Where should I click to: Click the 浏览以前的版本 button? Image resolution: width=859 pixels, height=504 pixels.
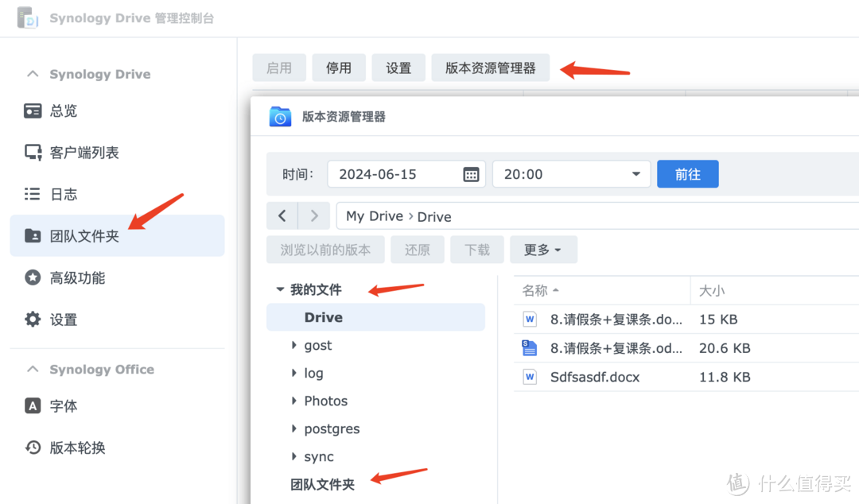(x=325, y=250)
